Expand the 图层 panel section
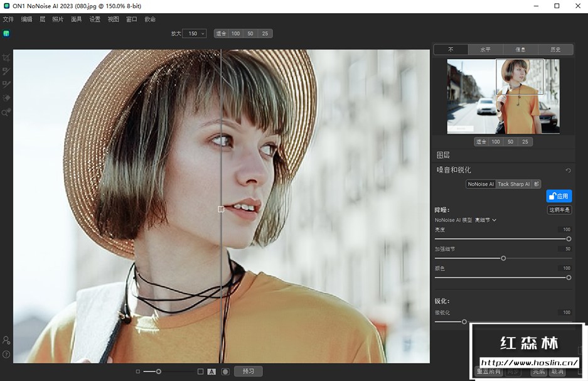The width and height of the screenshot is (588, 381). tap(443, 155)
